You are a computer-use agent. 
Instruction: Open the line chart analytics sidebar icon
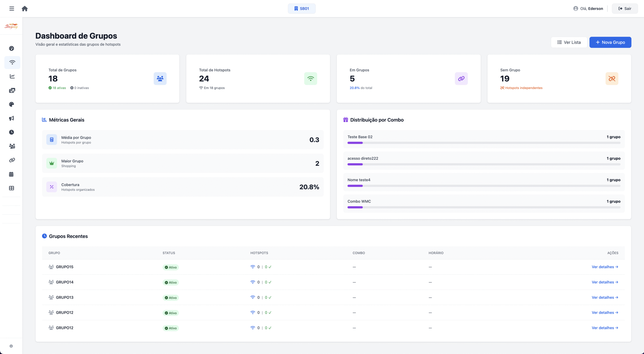coord(12,76)
